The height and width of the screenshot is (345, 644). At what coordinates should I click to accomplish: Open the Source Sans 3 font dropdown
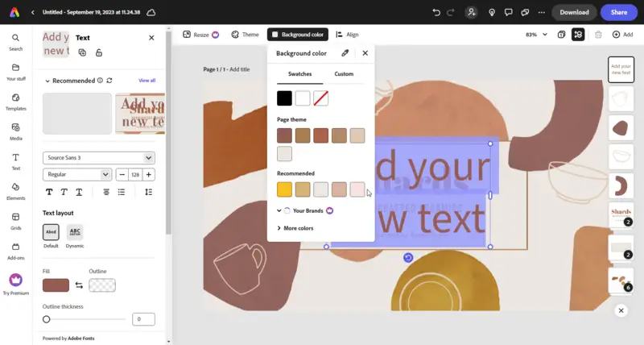pos(98,157)
